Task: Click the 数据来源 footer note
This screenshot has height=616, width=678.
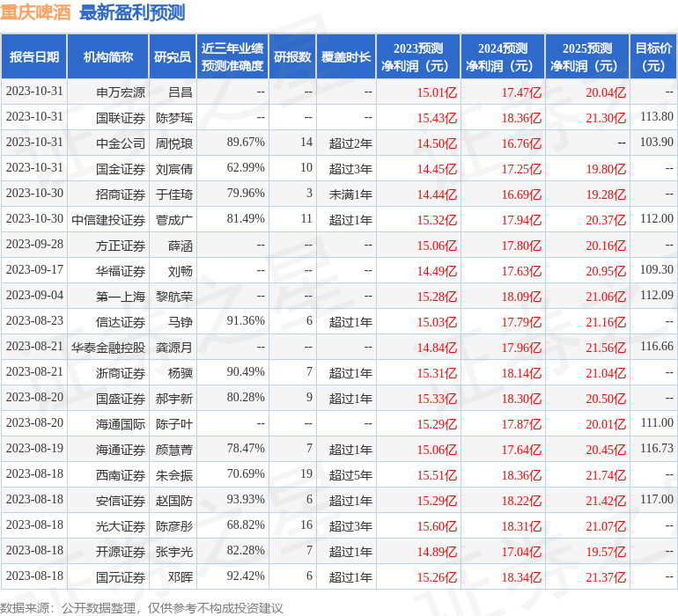Action: (x=142, y=608)
